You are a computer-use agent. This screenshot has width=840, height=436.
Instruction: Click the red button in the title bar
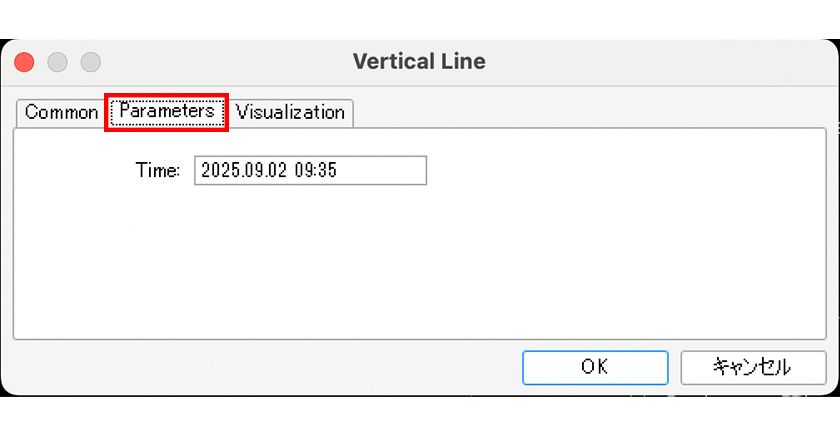[24, 62]
